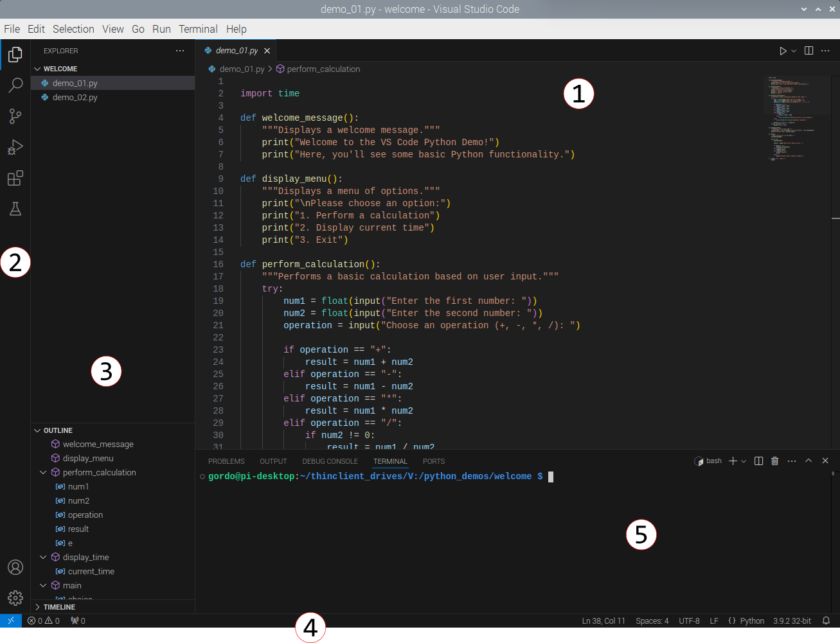
Task: Toggle a split editor layout
Action: click(x=809, y=50)
